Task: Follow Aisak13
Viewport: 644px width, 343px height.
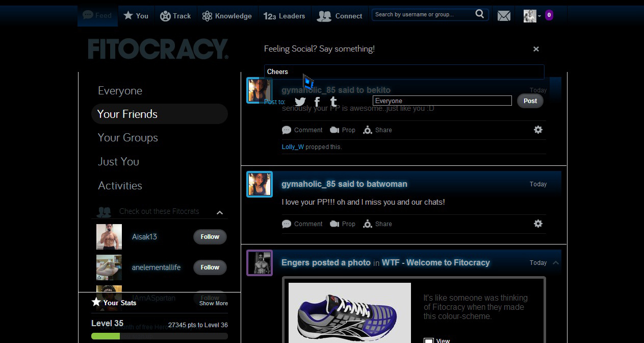Action: [x=210, y=237]
